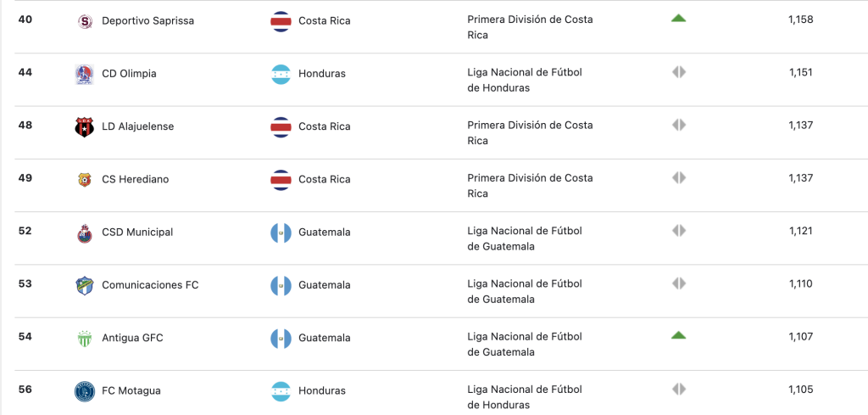Click green up arrow for Antigua GFC
Viewport: 868px width, 415px height.
click(679, 335)
